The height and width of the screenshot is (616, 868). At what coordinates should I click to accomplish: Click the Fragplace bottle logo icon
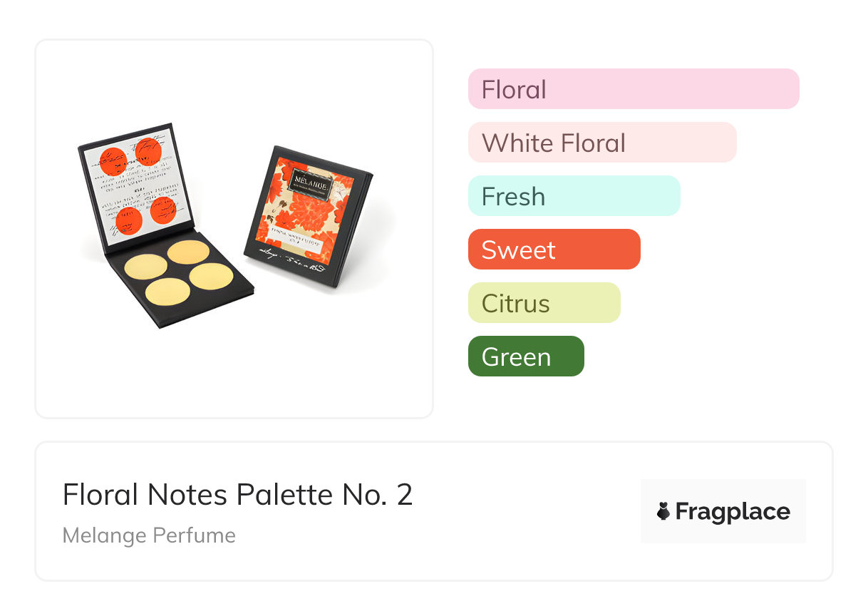click(663, 511)
